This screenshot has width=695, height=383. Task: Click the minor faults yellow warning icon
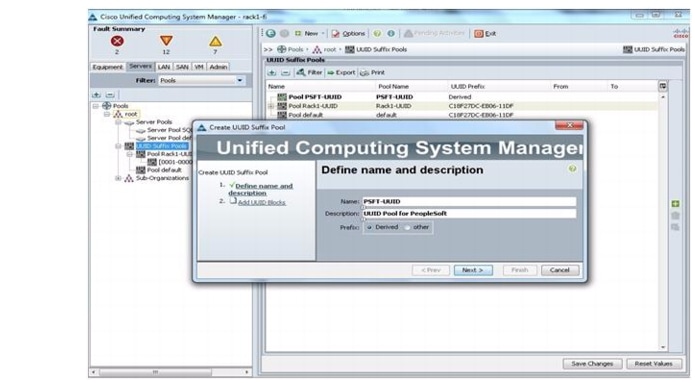pyautogui.click(x=215, y=42)
